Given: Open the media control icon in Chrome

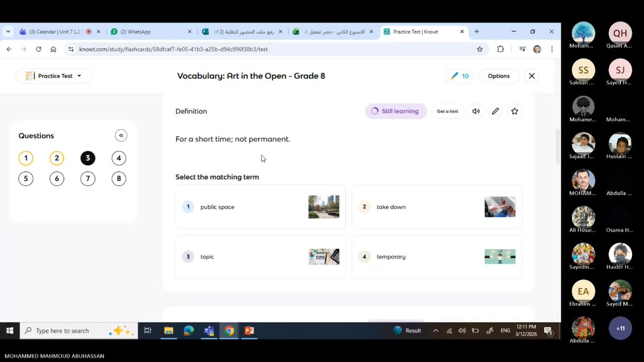Looking at the screenshot, I should pyautogui.click(x=522, y=49).
